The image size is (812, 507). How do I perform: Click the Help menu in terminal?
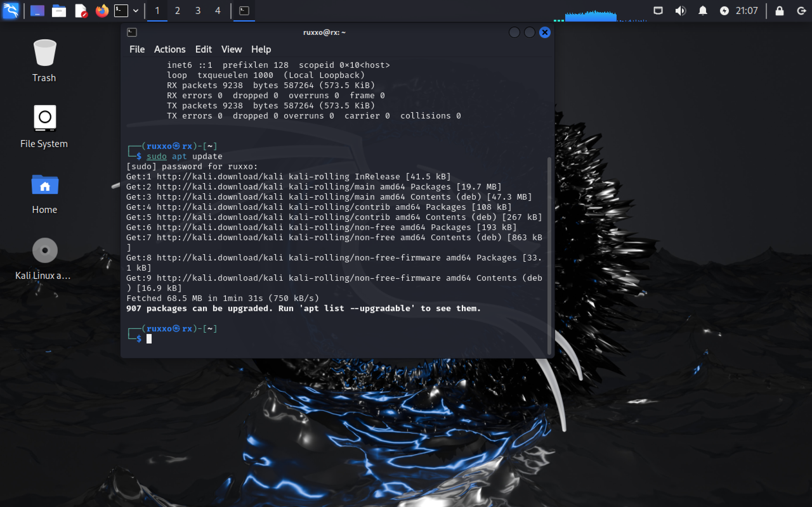[261, 49]
